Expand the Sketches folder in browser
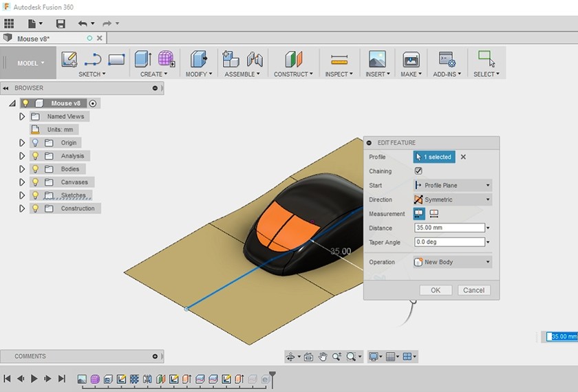This screenshot has height=392, width=578. [22, 195]
